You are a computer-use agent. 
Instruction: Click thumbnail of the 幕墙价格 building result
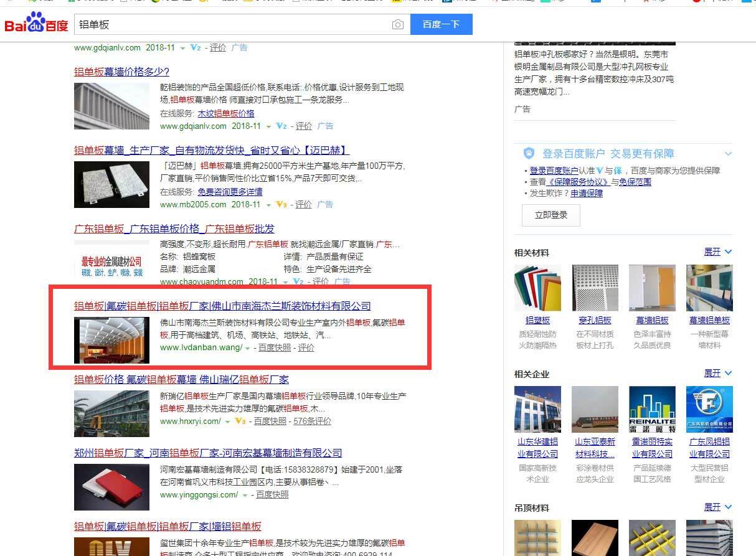[111, 106]
